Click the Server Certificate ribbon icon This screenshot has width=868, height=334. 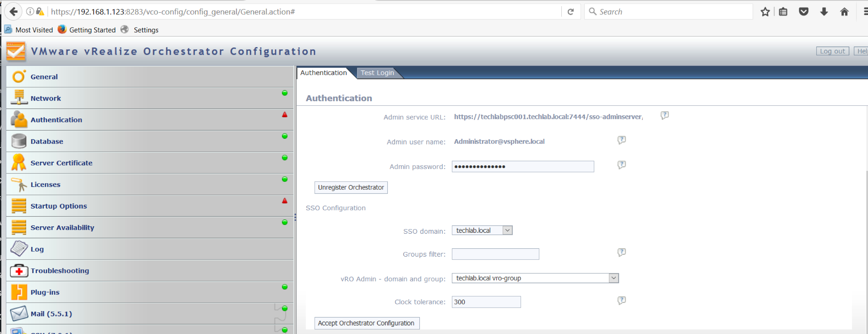point(19,163)
